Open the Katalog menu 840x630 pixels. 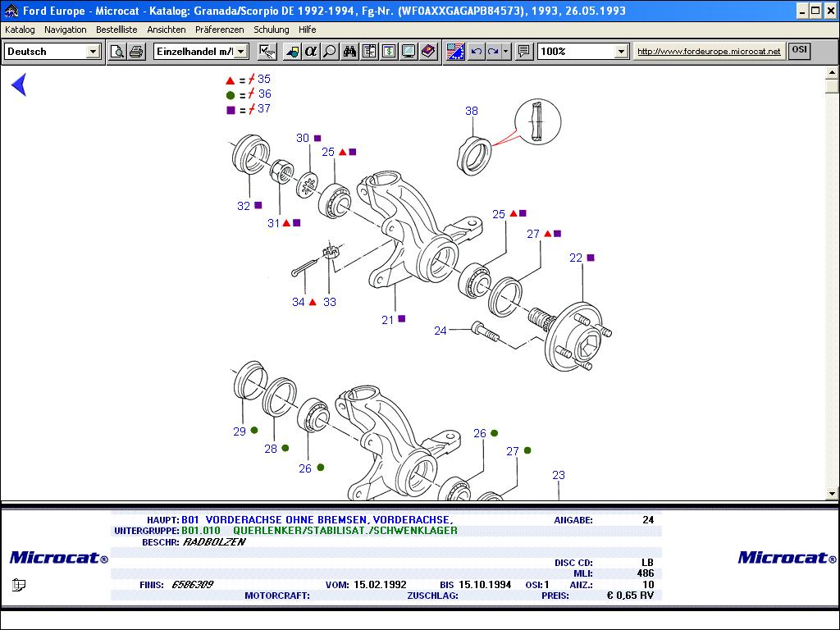[20, 30]
